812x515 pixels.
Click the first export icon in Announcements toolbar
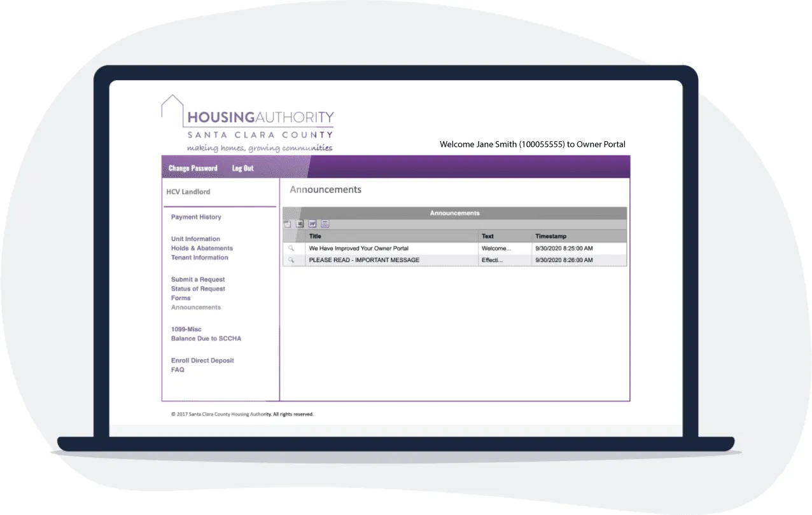point(288,224)
